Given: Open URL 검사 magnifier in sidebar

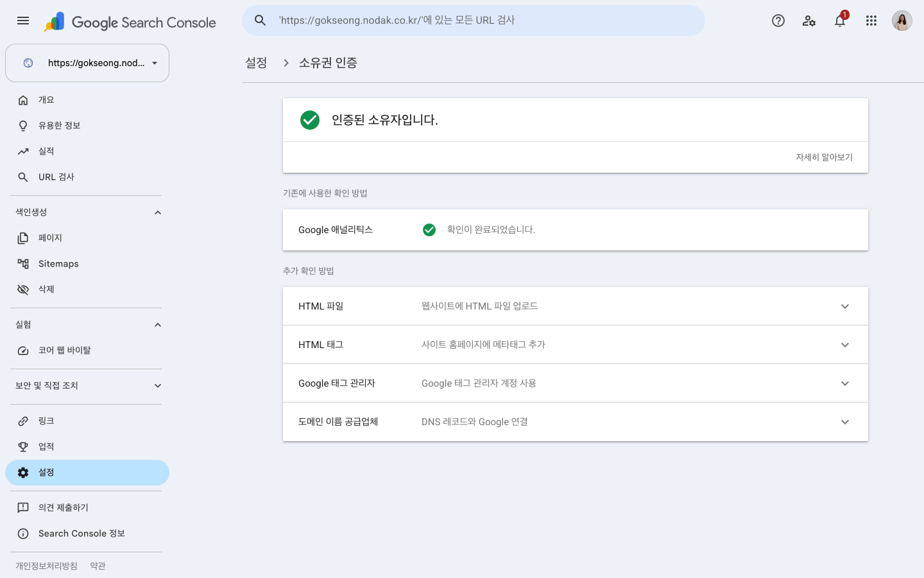Looking at the screenshot, I should [x=23, y=177].
